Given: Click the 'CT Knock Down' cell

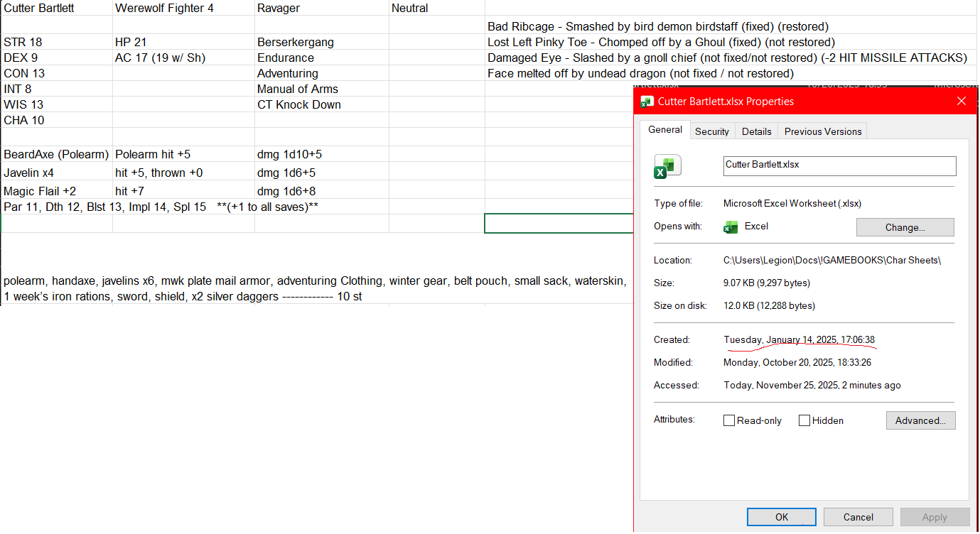Looking at the screenshot, I should (322, 105).
